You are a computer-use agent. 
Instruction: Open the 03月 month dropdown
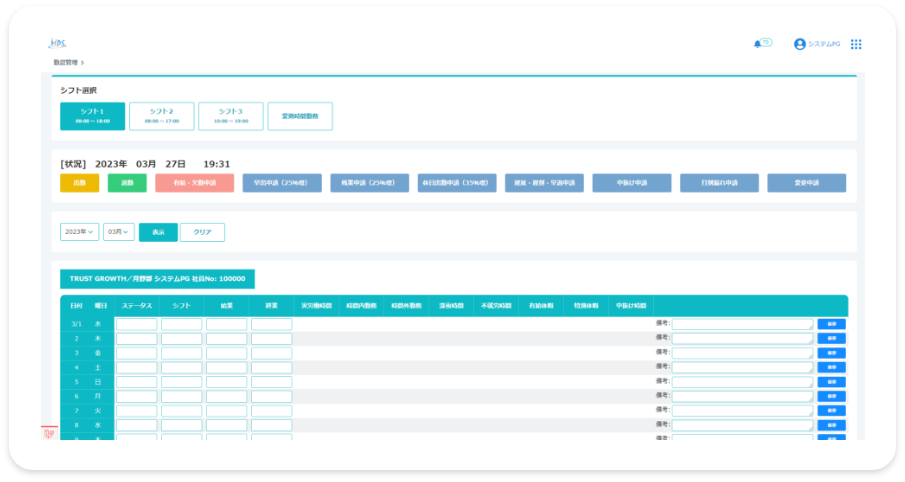click(x=118, y=232)
